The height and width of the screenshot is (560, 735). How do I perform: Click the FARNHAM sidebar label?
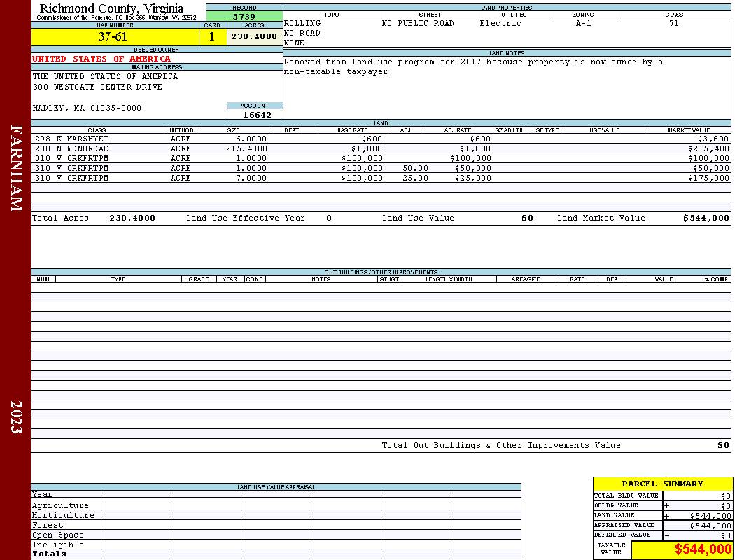(x=16, y=168)
